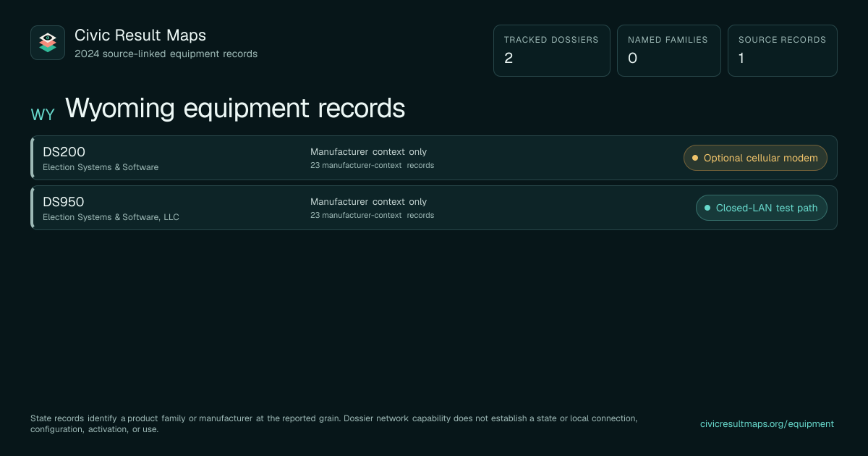Viewport: 868px width, 456px height.
Task: Open the DS950 equipment record row
Action: 434,208
